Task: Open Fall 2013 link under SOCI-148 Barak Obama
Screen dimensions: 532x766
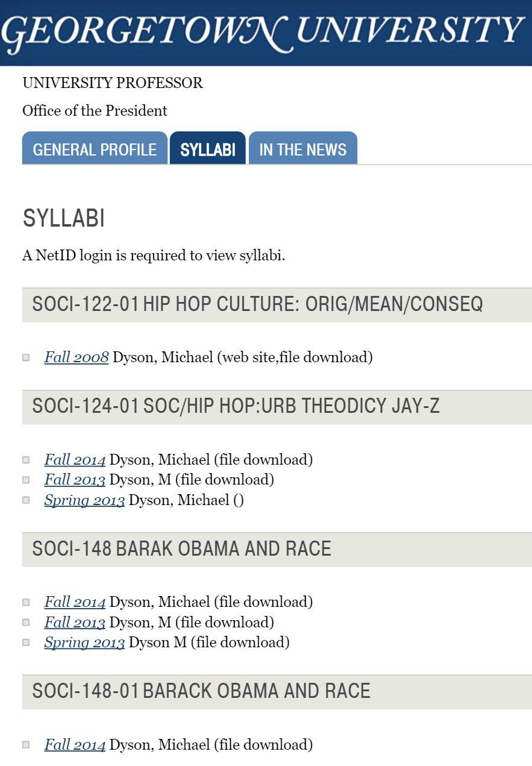Action: tap(75, 622)
